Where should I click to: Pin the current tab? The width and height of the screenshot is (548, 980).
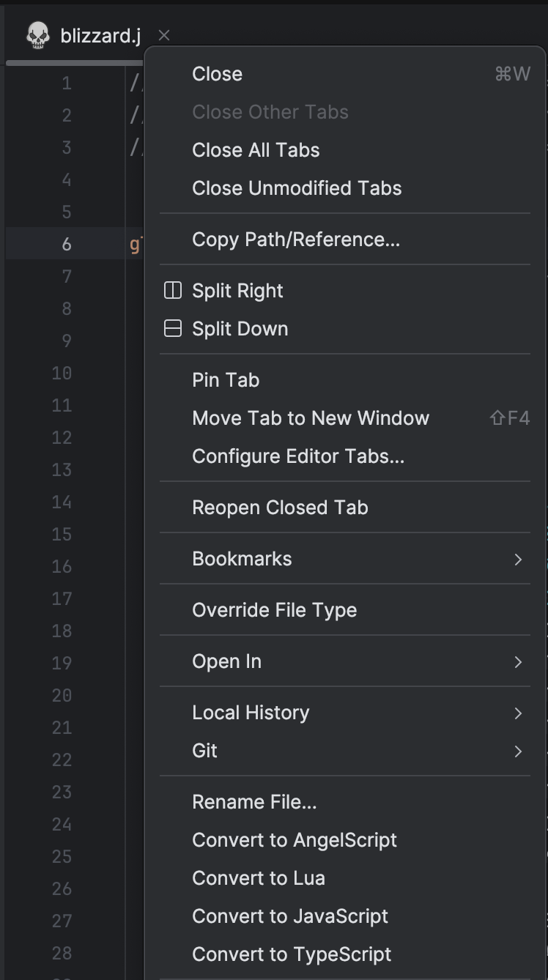tap(226, 380)
